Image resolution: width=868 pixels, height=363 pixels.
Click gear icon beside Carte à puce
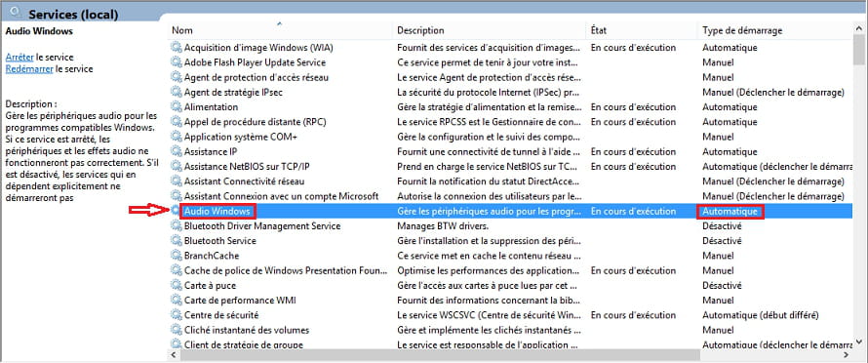point(176,285)
